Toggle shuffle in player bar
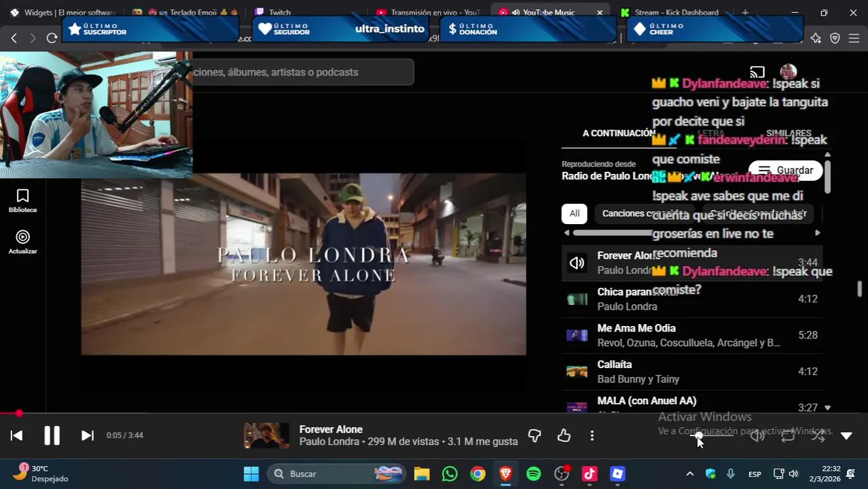Screen dimensions: 868x489 click(x=818, y=436)
